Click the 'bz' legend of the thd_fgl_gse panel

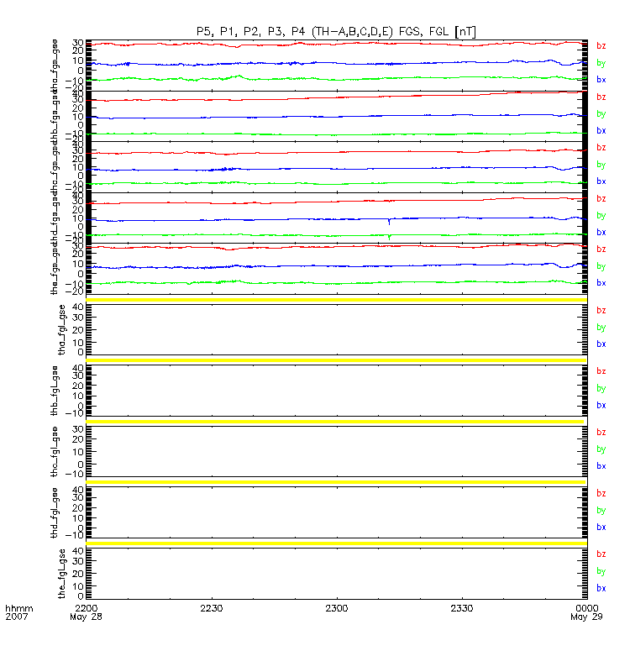pyautogui.click(x=601, y=493)
